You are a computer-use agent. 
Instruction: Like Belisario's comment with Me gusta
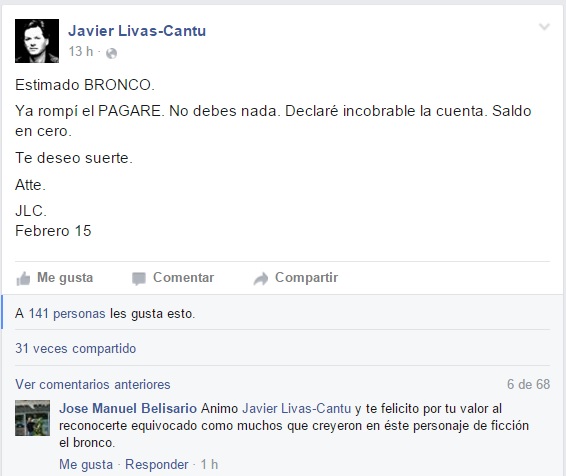[x=86, y=464]
